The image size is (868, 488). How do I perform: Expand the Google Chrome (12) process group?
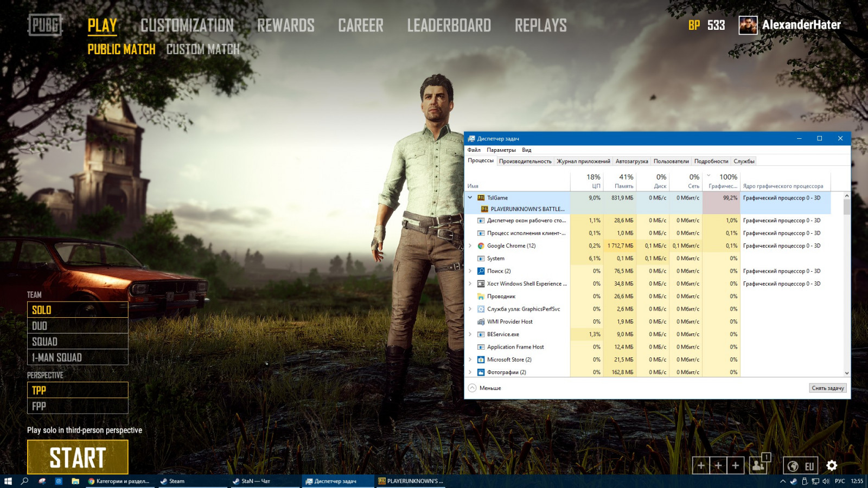tap(470, 246)
